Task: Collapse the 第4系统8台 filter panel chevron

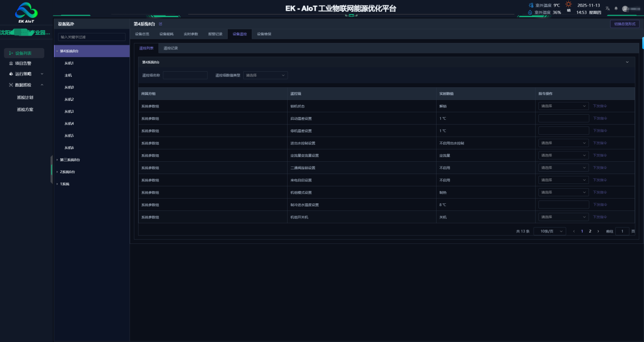Action: click(x=627, y=62)
